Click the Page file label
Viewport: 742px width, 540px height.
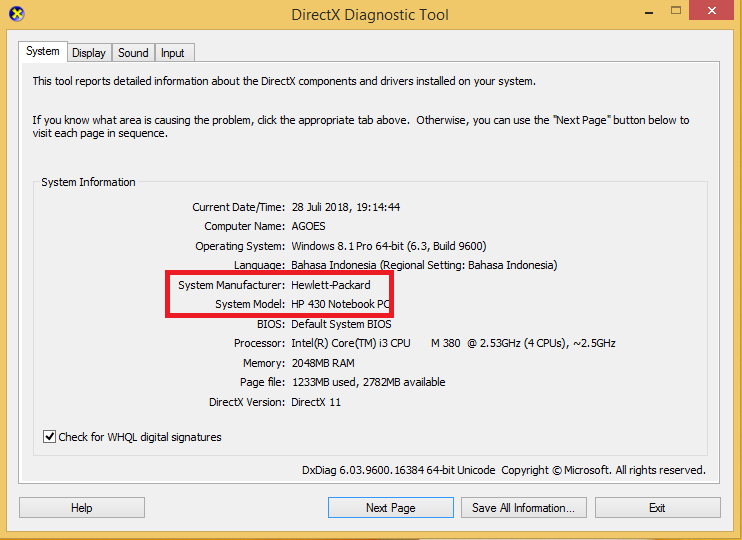[x=263, y=382]
